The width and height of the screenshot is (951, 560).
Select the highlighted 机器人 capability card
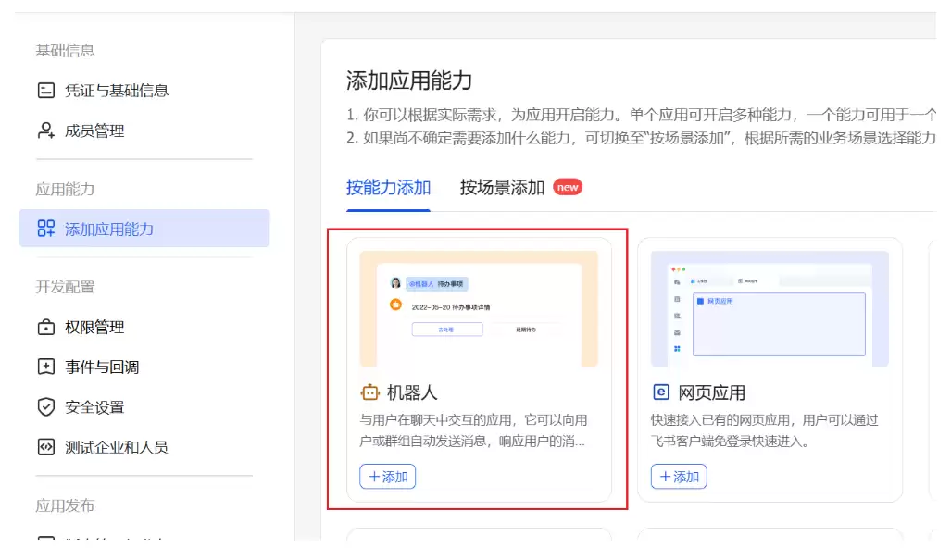click(x=479, y=370)
